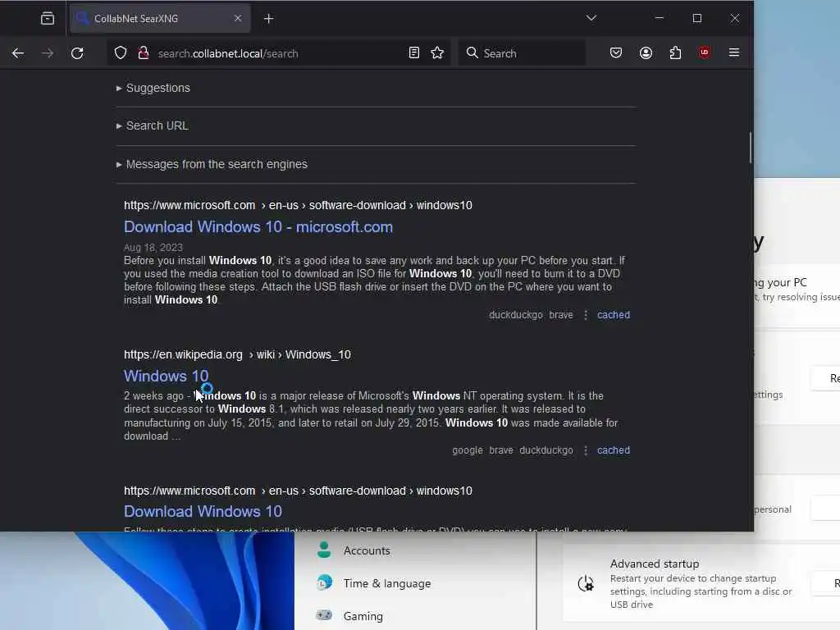Open a new tab with the plus button
840x630 pixels.
268,19
